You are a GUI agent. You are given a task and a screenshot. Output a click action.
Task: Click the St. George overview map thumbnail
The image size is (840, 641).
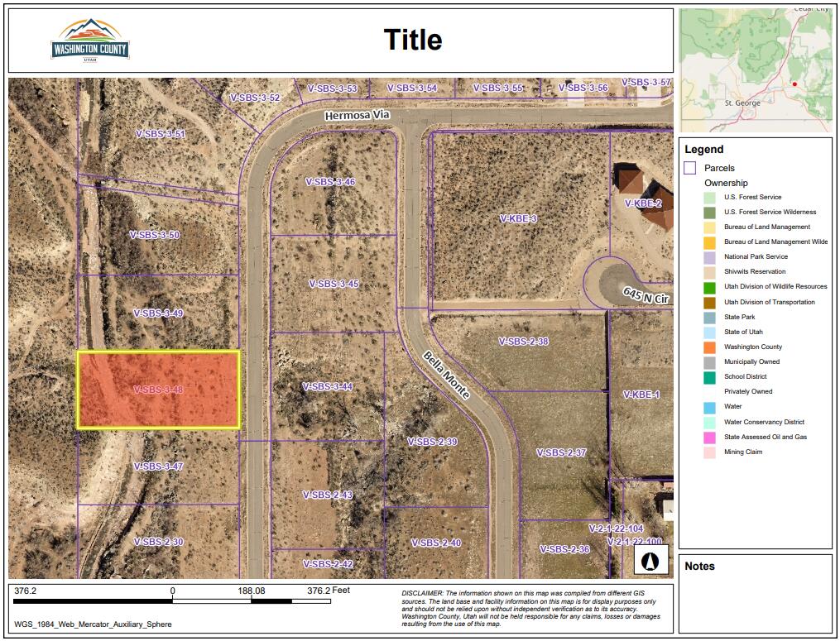[x=756, y=70]
